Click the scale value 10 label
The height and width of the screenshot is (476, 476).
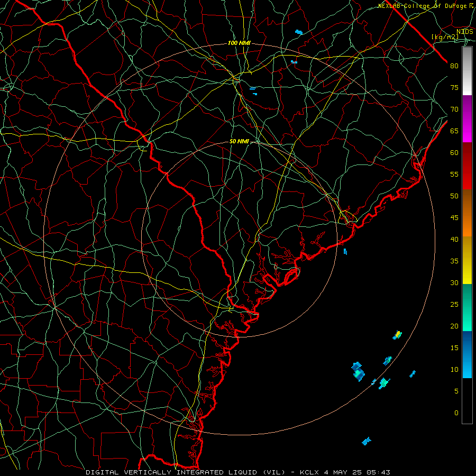tap(454, 370)
